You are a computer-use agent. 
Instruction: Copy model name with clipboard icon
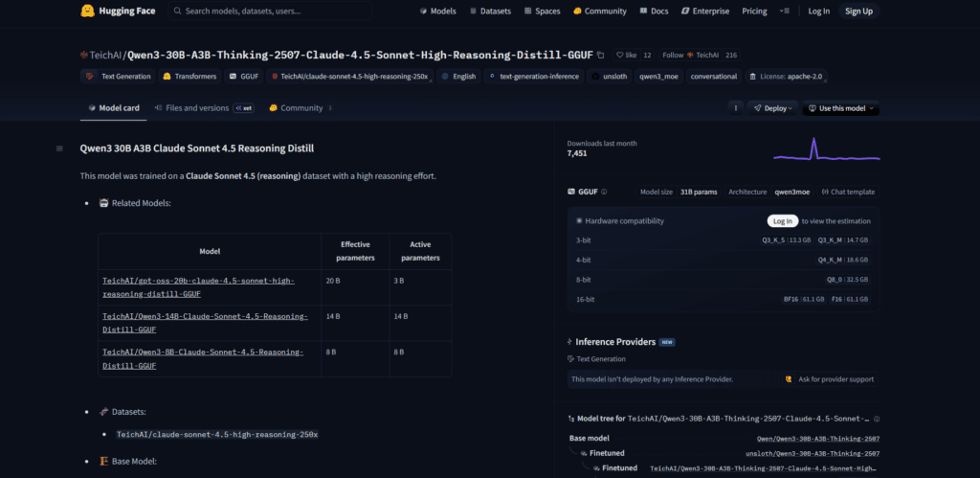tap(601, 55)
